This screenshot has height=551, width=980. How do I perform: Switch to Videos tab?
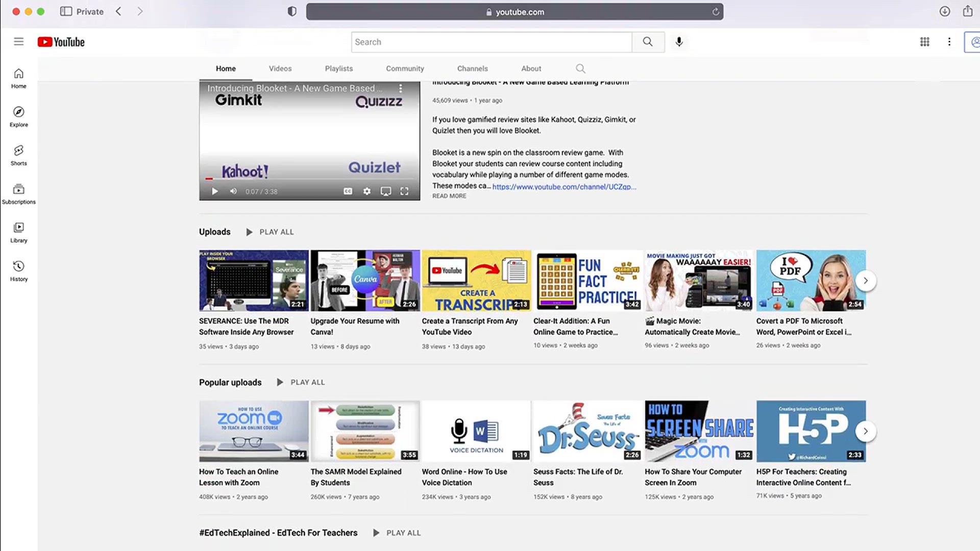click(x=280, y=68)
